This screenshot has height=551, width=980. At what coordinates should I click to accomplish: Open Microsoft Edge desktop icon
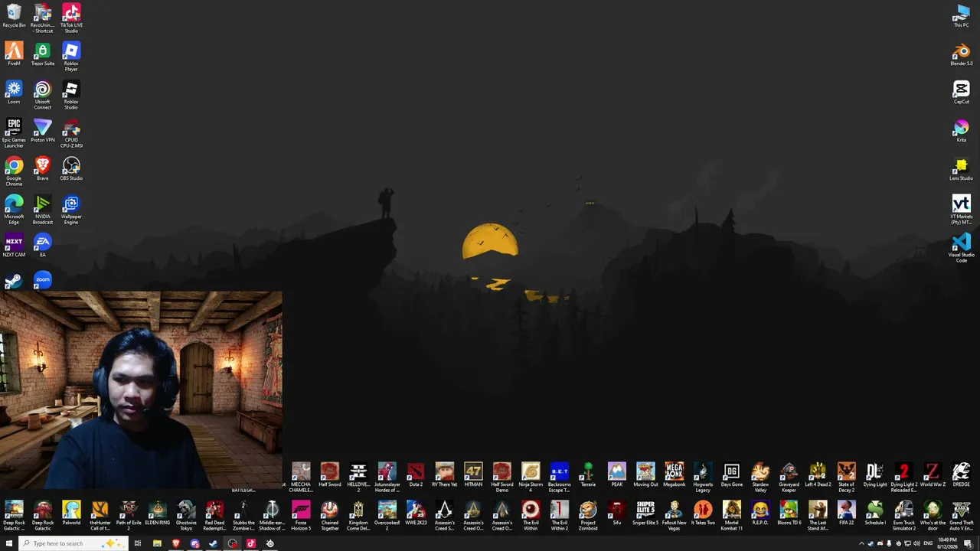point(14,210)
